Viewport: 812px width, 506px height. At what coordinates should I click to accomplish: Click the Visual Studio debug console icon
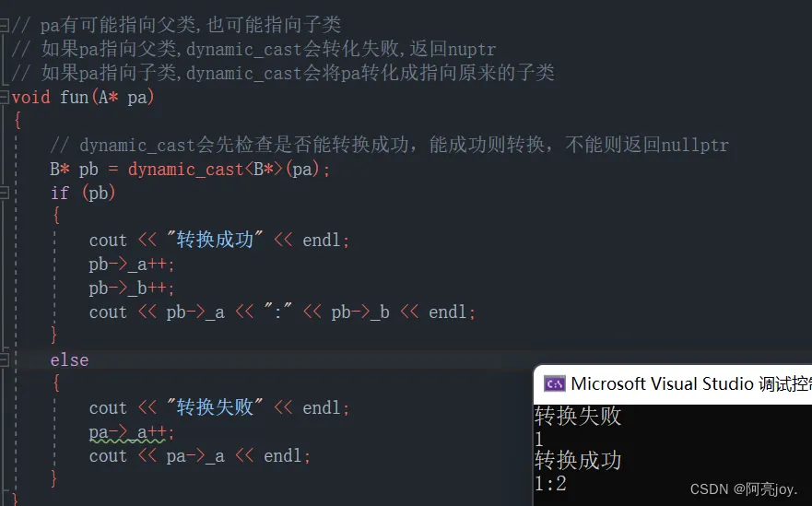point(555,383)
